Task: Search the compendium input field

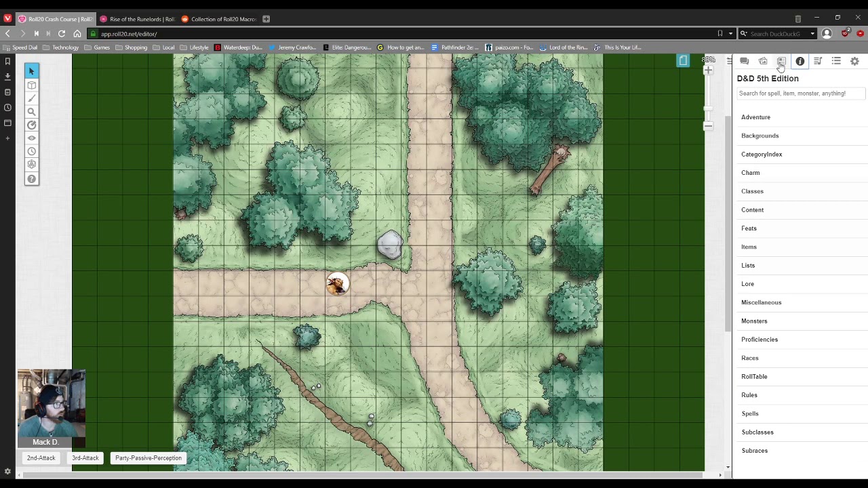Action: [x=800, y=94]
